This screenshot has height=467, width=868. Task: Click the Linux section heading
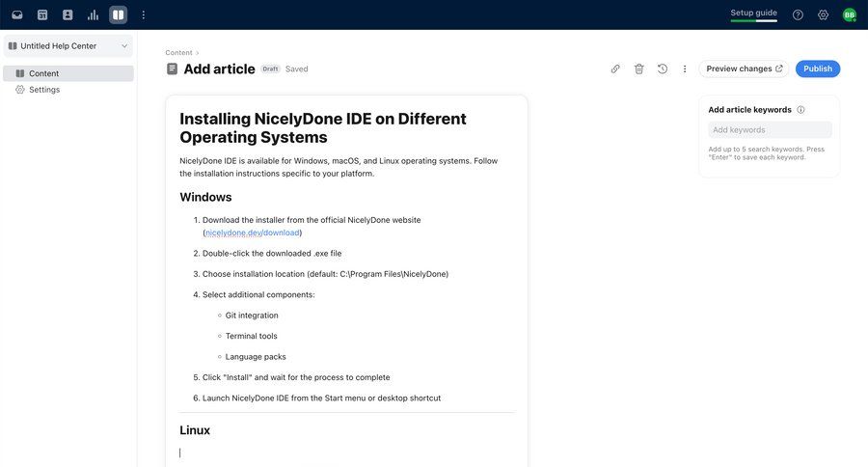195,430
